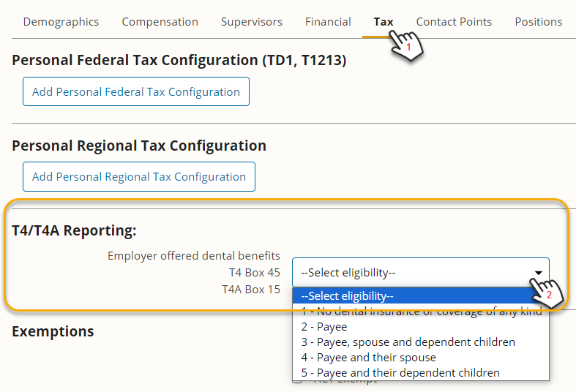Viewport: 576px width, 392px height.
Task: Click the Exemptions section heading
Action: [53, 331]
